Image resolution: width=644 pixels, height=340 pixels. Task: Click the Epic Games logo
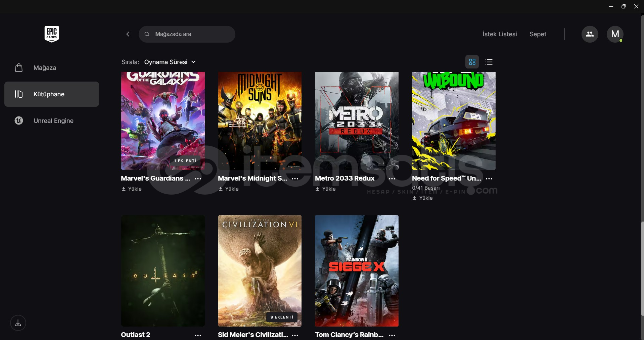(x=52, y=34)
